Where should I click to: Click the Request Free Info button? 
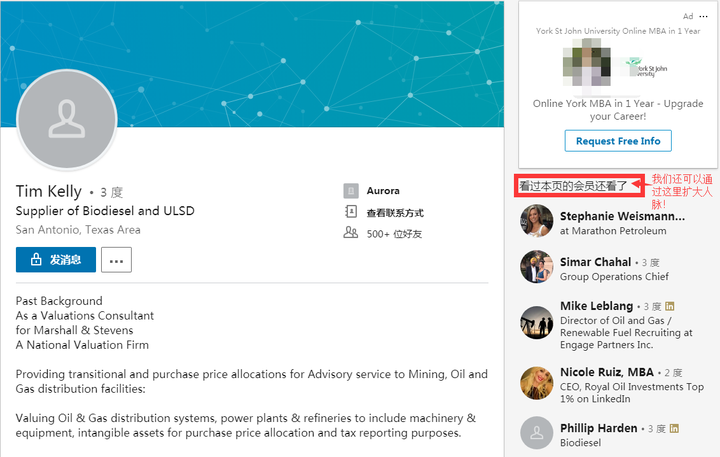(x=618, y=141)
